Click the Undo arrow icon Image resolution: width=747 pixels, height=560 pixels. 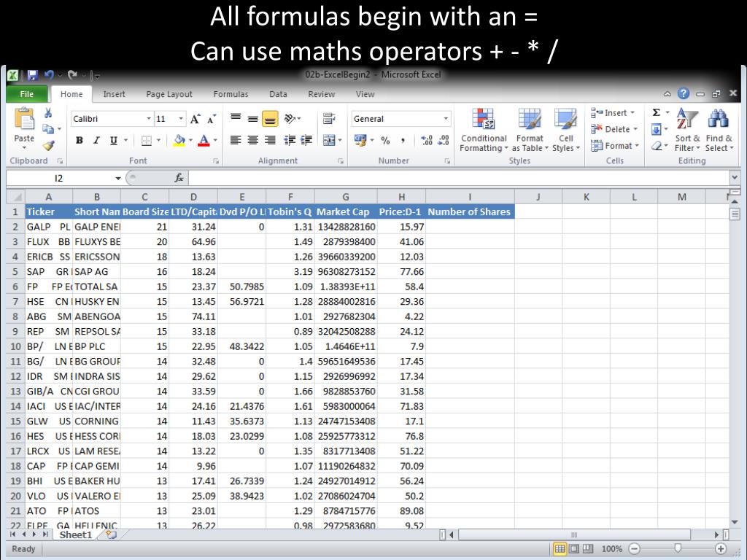point(49,75)
